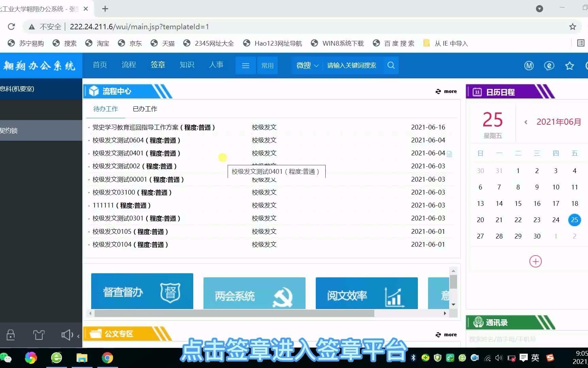Click the browser address bar URL
This screenshot has height=368, width=588.
point(139,27)
